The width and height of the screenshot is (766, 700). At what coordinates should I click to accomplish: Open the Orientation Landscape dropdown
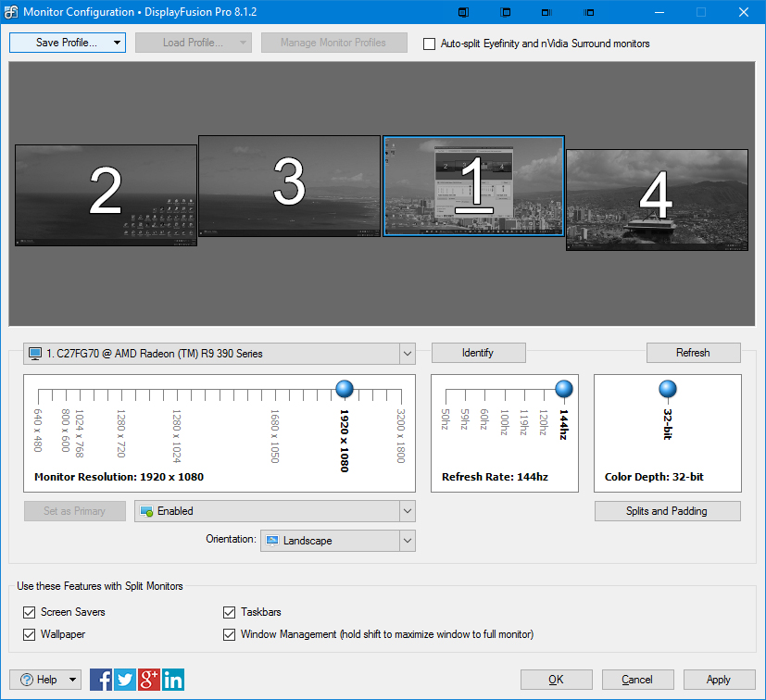[338, 541]
